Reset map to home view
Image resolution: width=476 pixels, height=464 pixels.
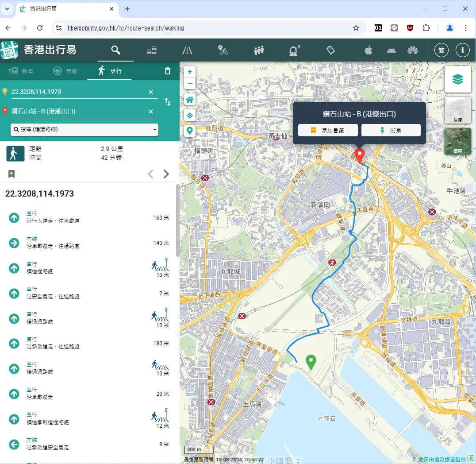tap(190, 99)
